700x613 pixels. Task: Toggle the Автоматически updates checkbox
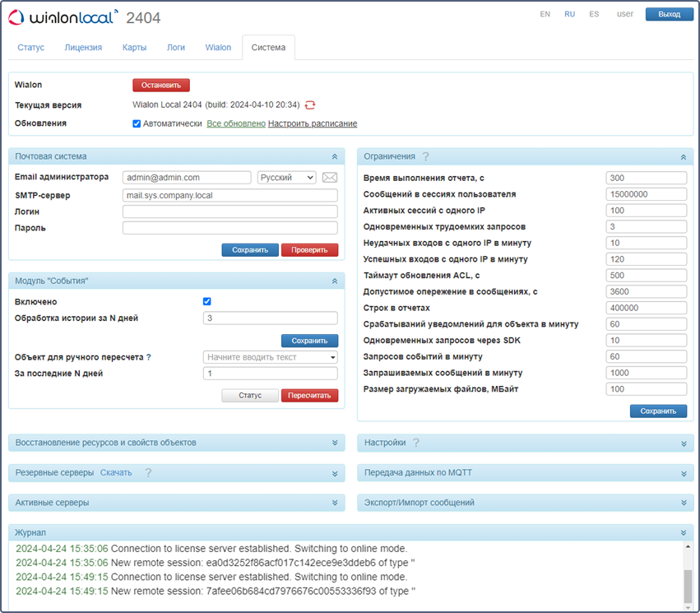[x=137, y=123]
